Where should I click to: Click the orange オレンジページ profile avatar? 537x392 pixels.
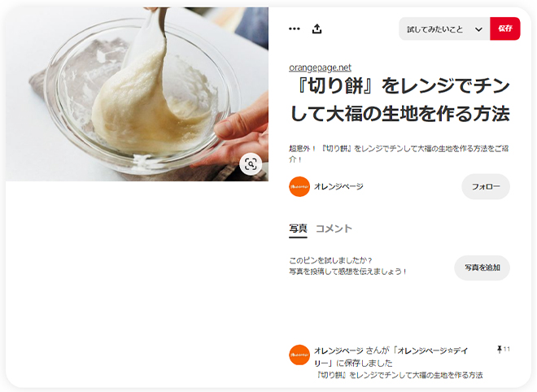[299, 186]
